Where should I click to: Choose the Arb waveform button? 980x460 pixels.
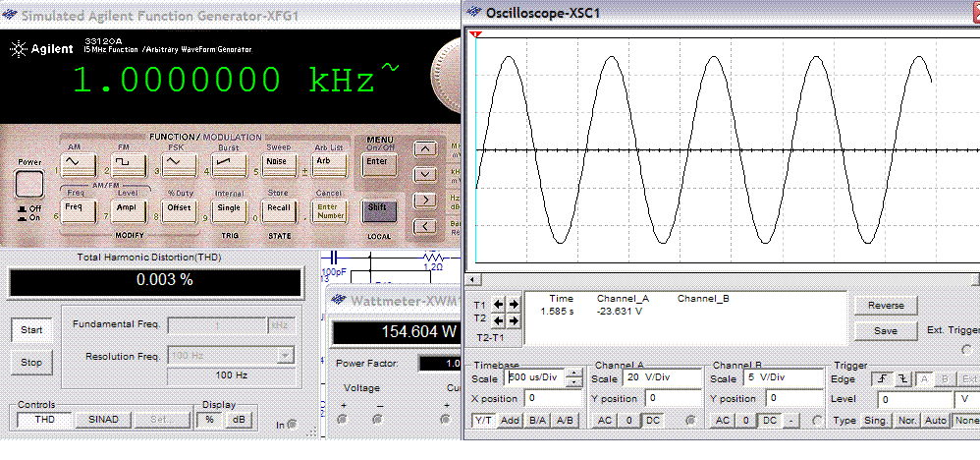click(x=329, y=164)
